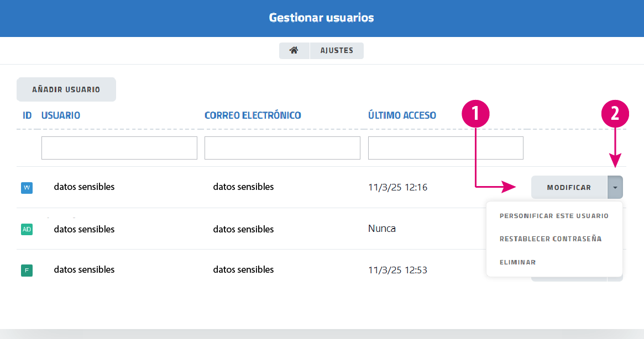Sort by the ÚLTIMO ACCESO column header
The height and width of the screenshot is (339, 644).
pos(402,115)
